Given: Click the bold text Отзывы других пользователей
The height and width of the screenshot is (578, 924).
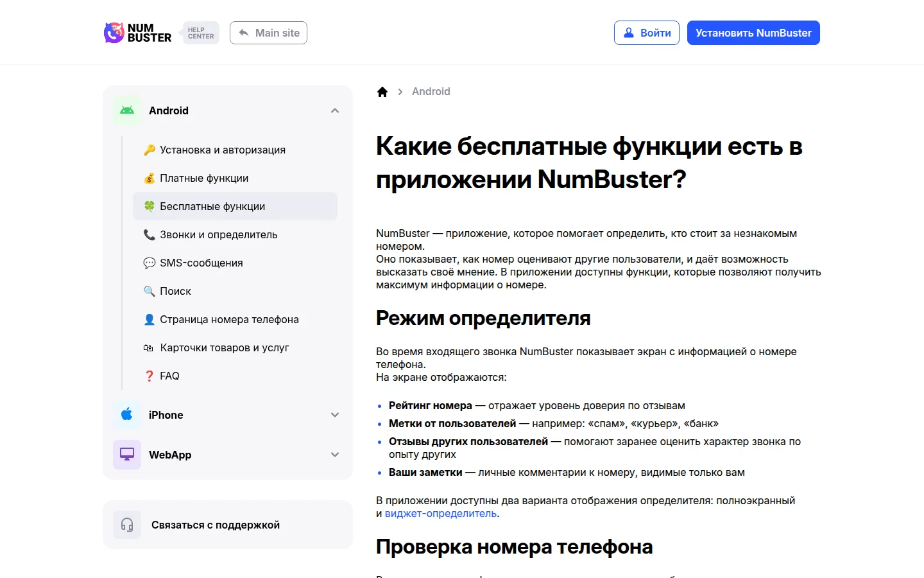Looking at the screenshot, I should 468,441.
